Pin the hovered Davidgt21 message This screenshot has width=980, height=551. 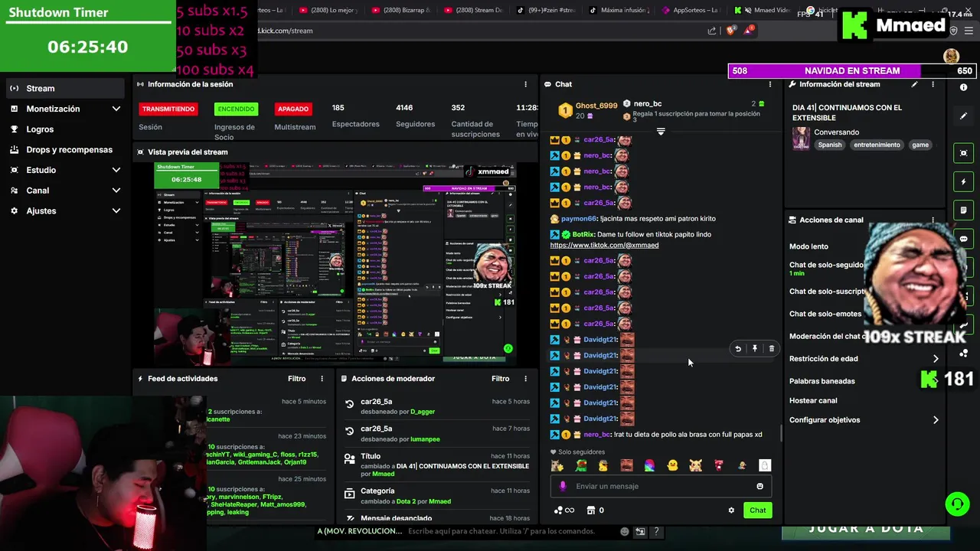[755, 349]
